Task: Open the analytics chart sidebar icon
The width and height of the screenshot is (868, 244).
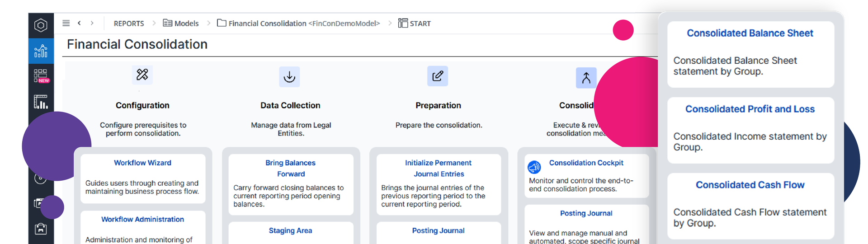Action: (x=41, y=51)
